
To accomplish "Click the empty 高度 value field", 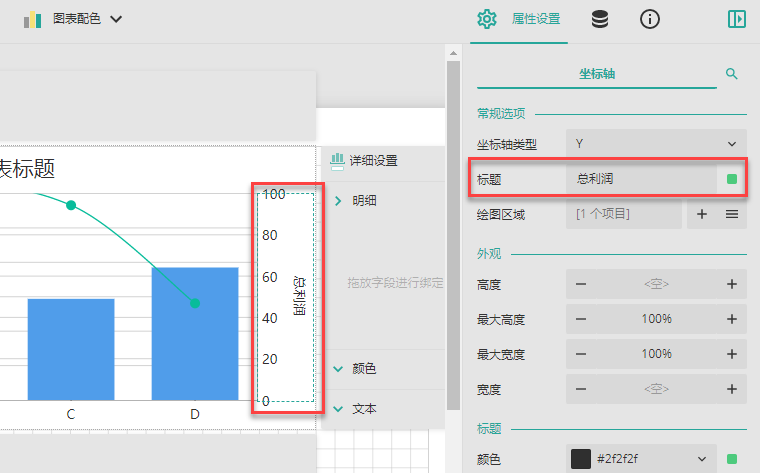I will pos(656,284).
